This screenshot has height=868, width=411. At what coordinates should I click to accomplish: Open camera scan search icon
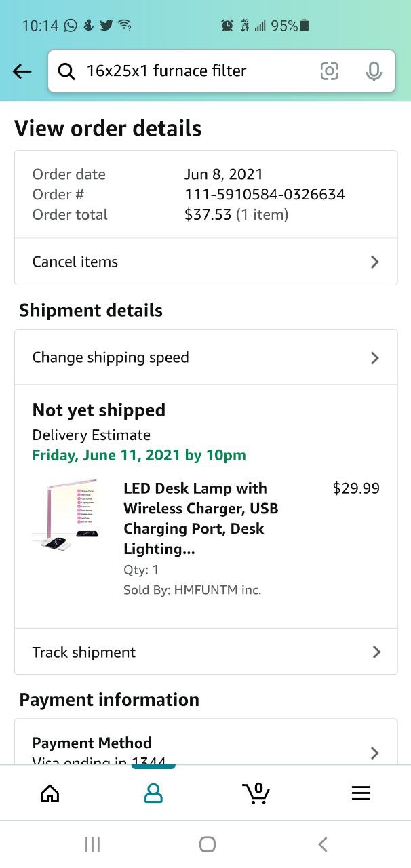tap(329, 71)
